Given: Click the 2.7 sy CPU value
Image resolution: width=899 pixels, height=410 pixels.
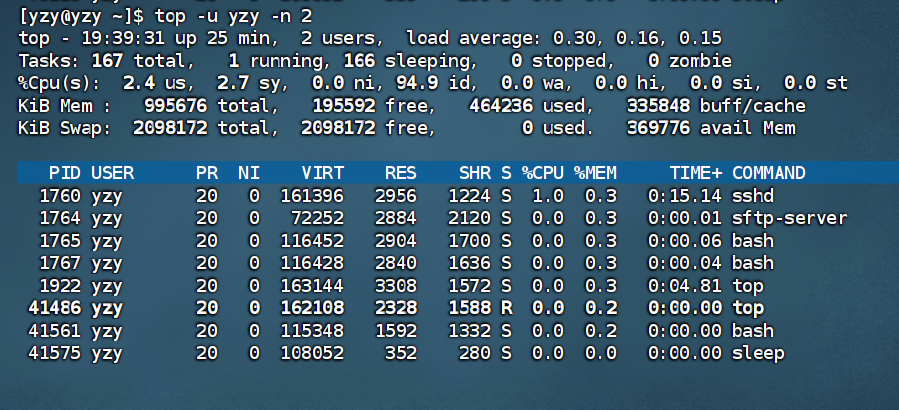Looking at the screenshot, I should 233,83.
